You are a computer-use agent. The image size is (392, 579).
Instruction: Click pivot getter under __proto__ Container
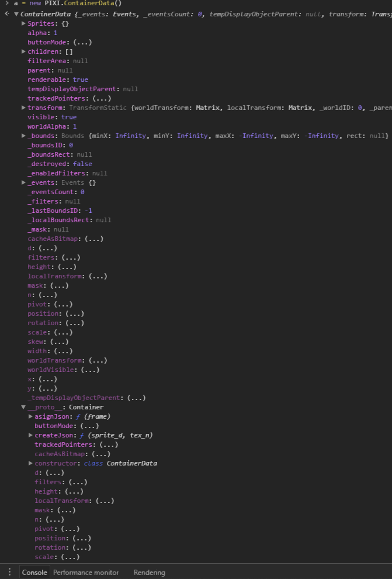tap(71, 529)
